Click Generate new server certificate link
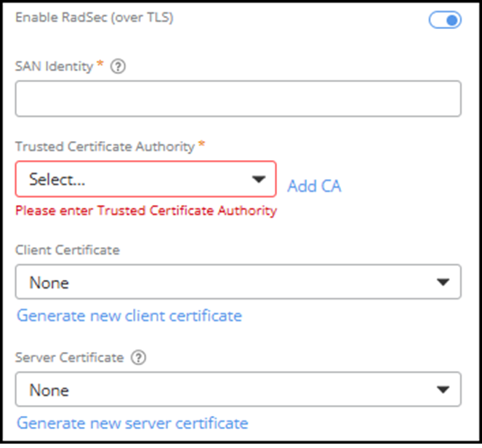Screen dimensions: 482x448 pyautogui.click(x=132, y=423)
